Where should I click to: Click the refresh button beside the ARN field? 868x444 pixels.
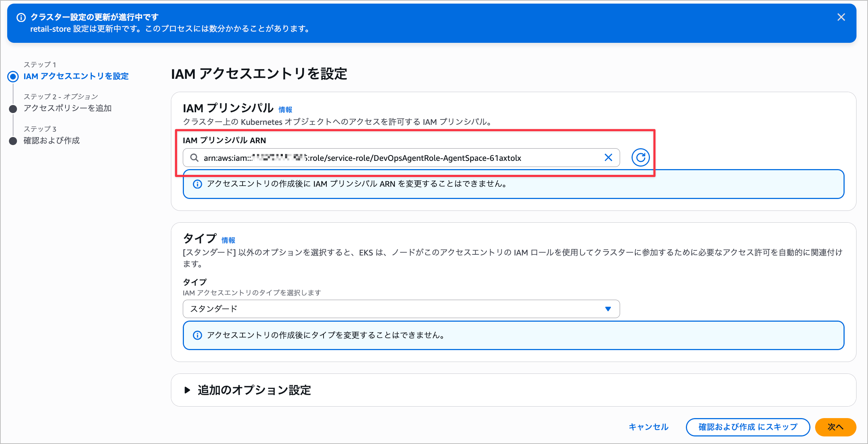[x=641, y=158]
